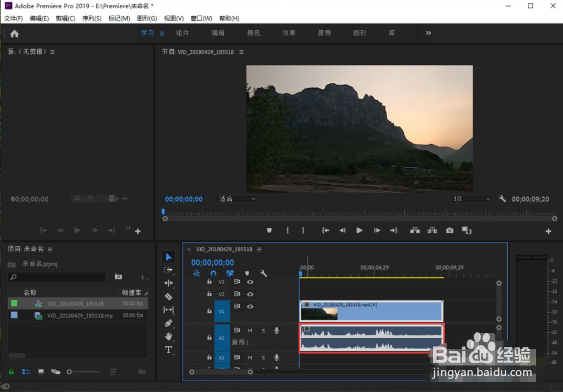Screen dimensions: 563x392
Task: Toggle nest sequence insert mode
Action: click(197, 273)
